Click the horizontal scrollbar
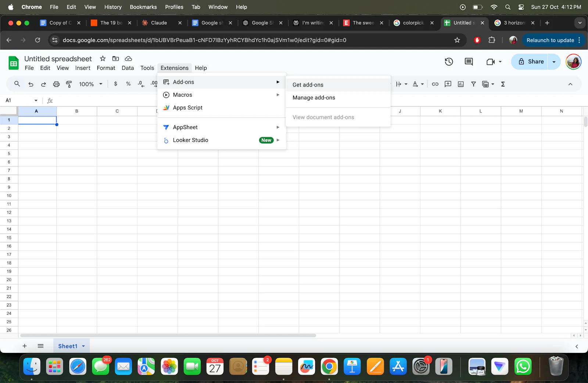 coord(168,336)
